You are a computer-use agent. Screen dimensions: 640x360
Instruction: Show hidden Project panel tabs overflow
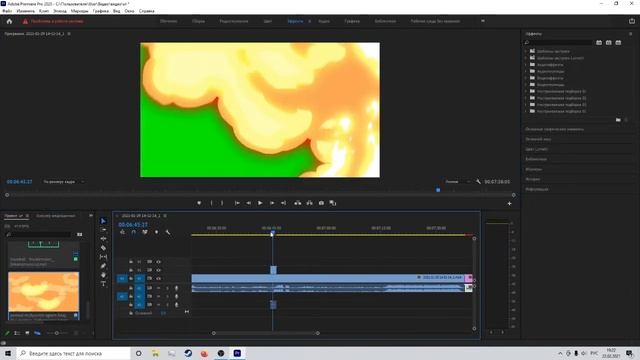91,216
